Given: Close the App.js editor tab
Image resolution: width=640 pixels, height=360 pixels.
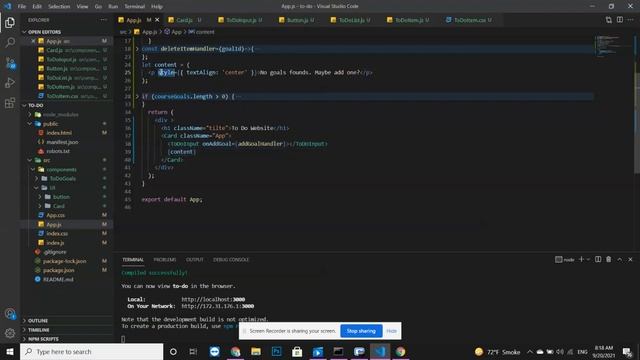Looking at the screenshot, I should (157, 20).
